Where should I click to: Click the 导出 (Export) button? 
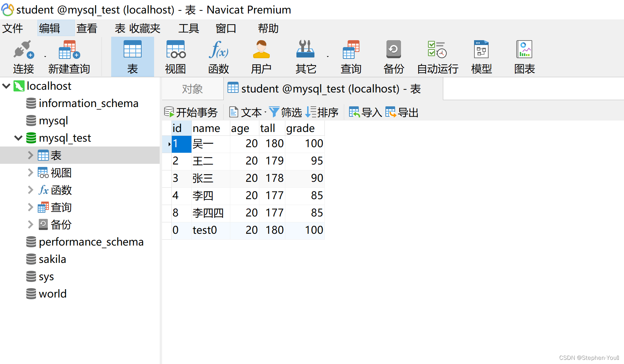coord(402,112)
